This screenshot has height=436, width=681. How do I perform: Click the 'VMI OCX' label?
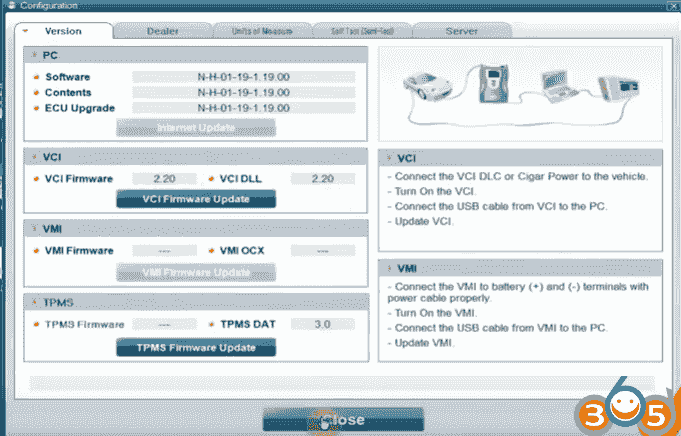pos(242,251)
